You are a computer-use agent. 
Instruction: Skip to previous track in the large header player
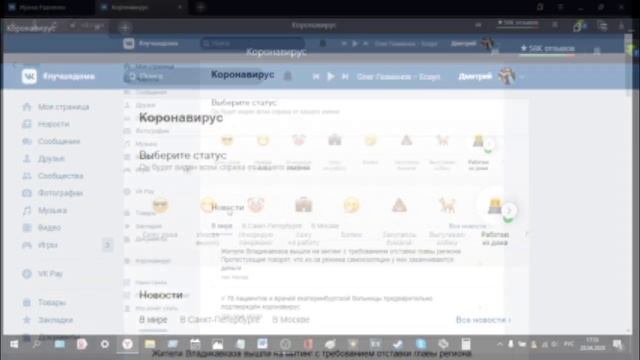click(x=316, y=76)
